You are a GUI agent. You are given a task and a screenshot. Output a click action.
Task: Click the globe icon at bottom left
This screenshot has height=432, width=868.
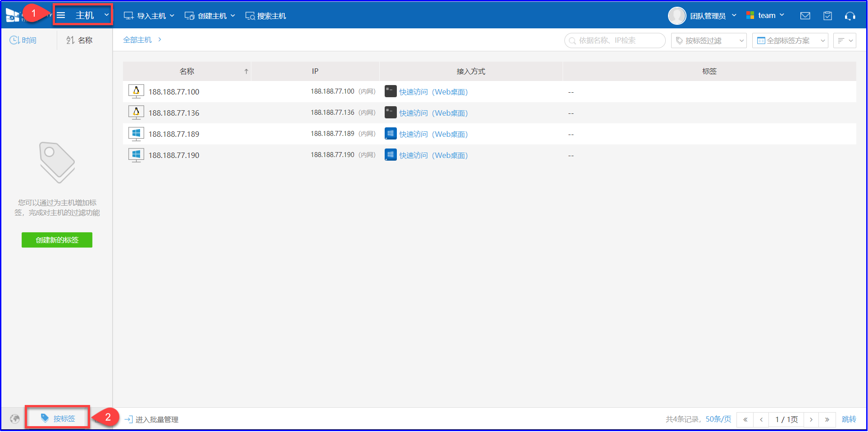[x=15, y=419]
